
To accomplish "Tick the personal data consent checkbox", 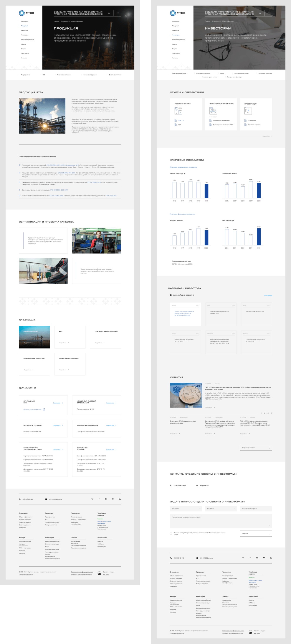I will [x=171, y=534].
